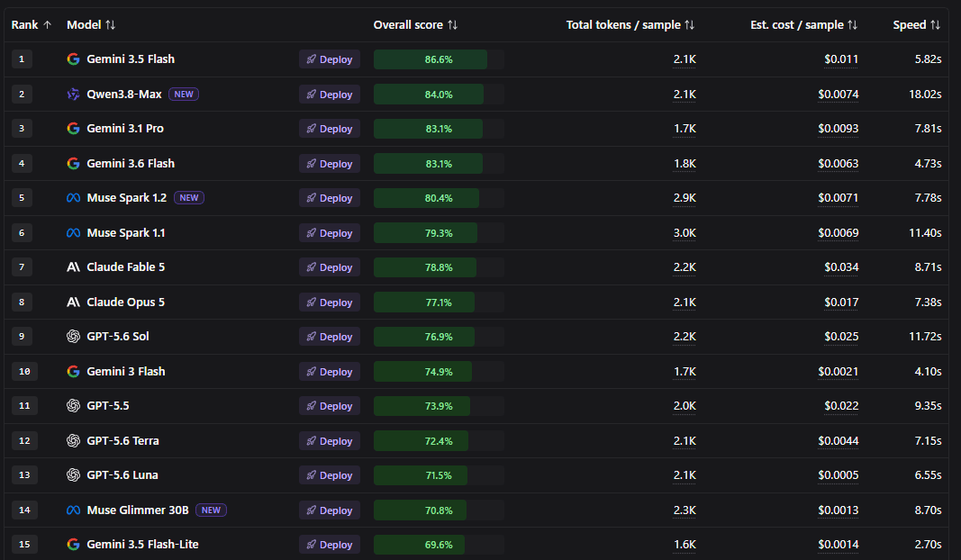
Task: Click OpenAI logo beside GPT-5.5
Action: 74,406
